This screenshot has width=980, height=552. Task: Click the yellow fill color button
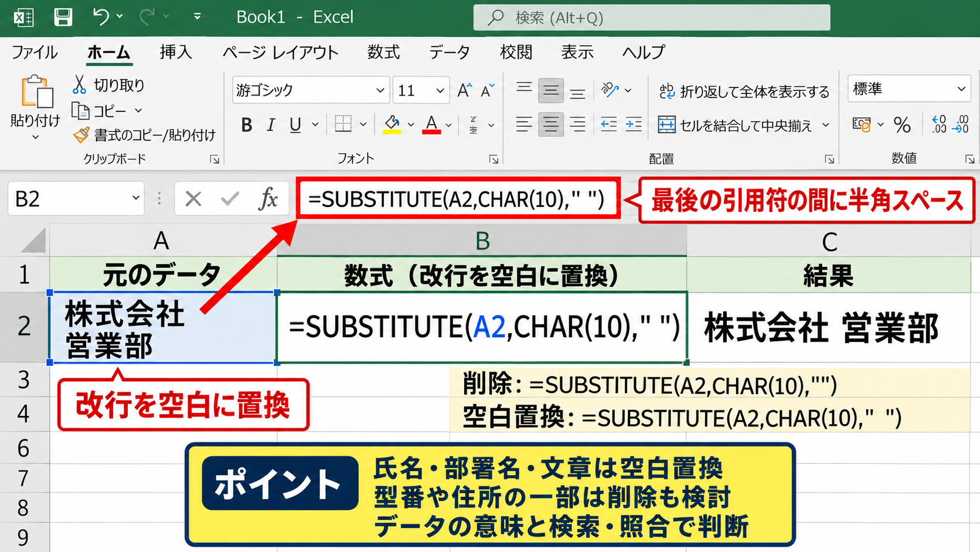[x=392, y=124]
